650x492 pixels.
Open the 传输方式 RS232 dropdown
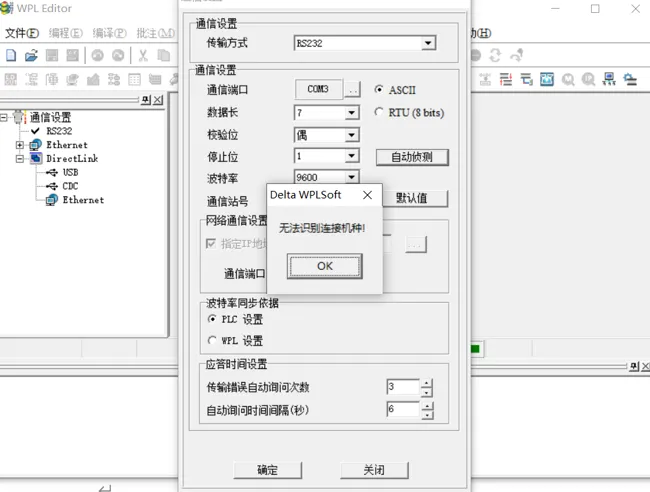click(x=428, y=43)
